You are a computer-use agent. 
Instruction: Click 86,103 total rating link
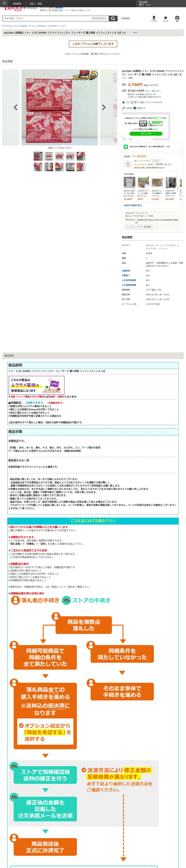tap(168, 164)
